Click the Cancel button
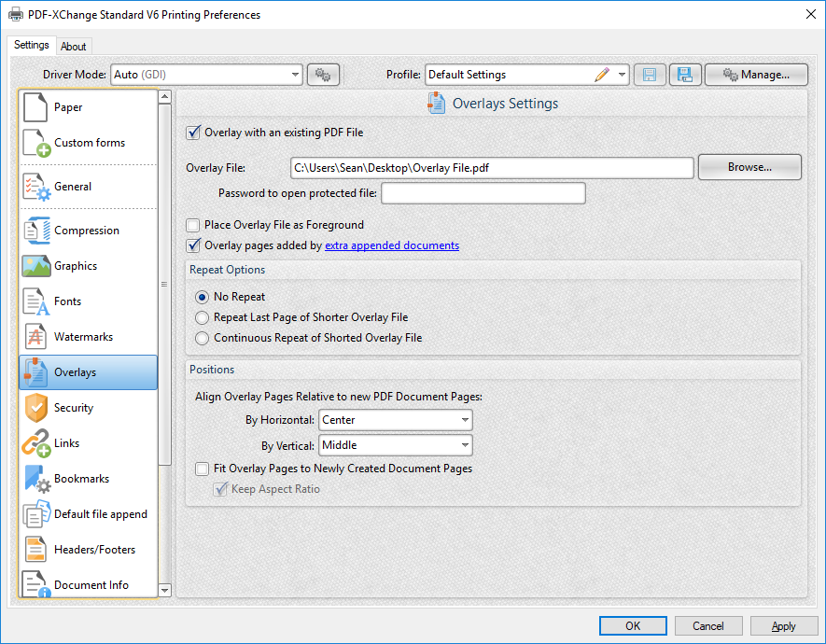The height and width of the screenshot is (644, 826). coord(708,626)
